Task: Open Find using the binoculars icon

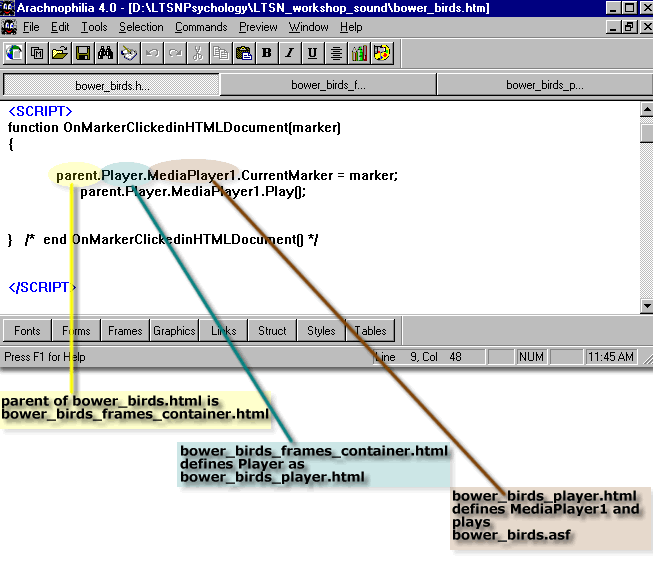Action: pyautogui.click(x=105, y=52)
